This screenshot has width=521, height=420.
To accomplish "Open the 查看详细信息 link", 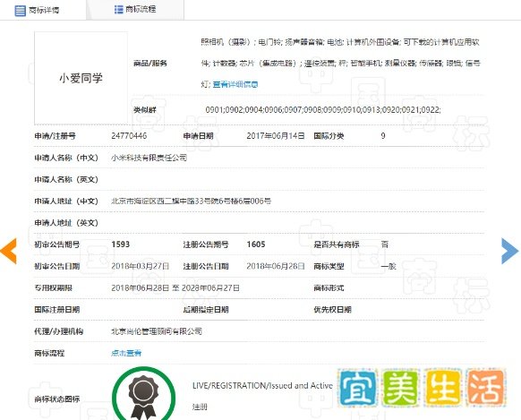I will (x=235, y=84).
